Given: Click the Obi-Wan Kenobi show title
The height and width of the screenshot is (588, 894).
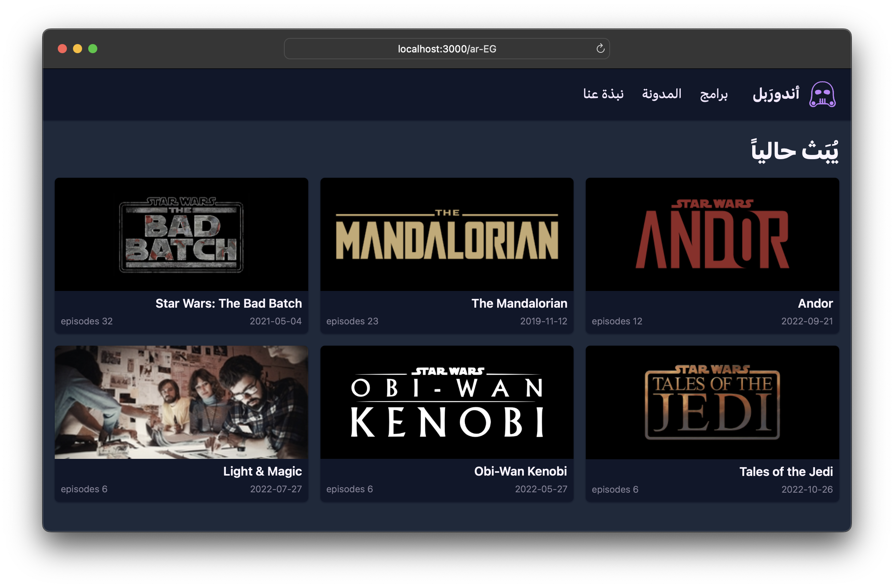Looking at the screenshot, I should [x=521, y=471].
